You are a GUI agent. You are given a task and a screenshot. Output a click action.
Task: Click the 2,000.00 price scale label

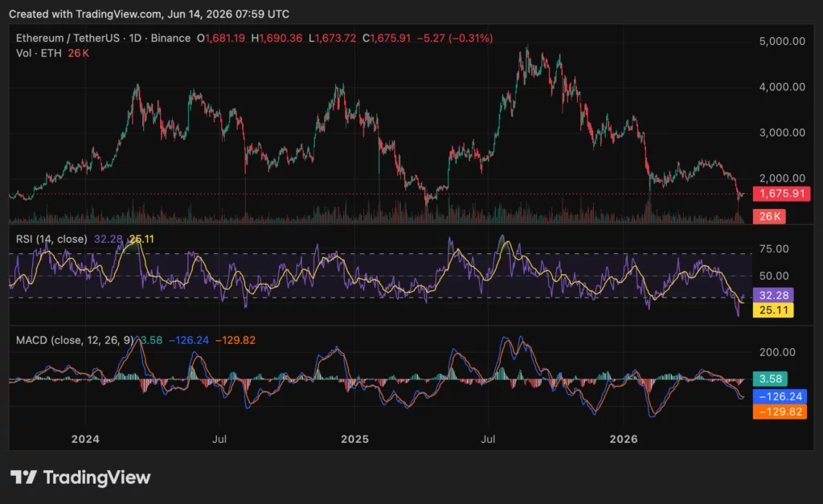[782, 178]
